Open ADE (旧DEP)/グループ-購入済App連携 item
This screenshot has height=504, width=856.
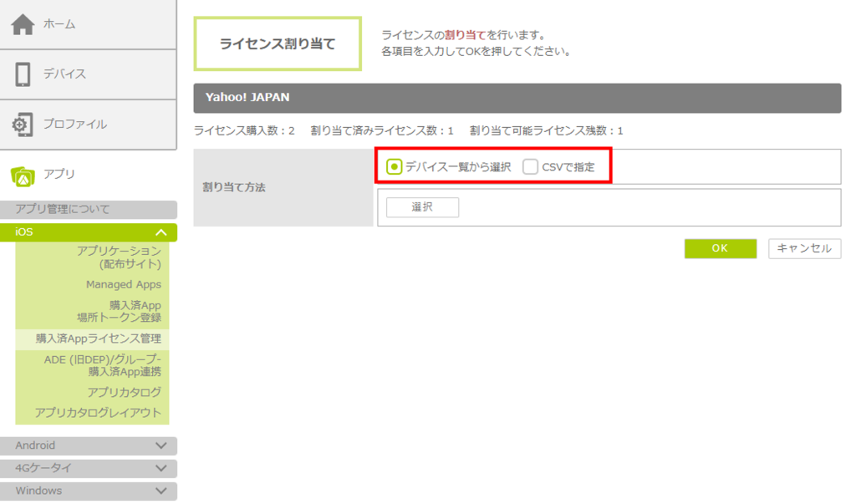103,365
